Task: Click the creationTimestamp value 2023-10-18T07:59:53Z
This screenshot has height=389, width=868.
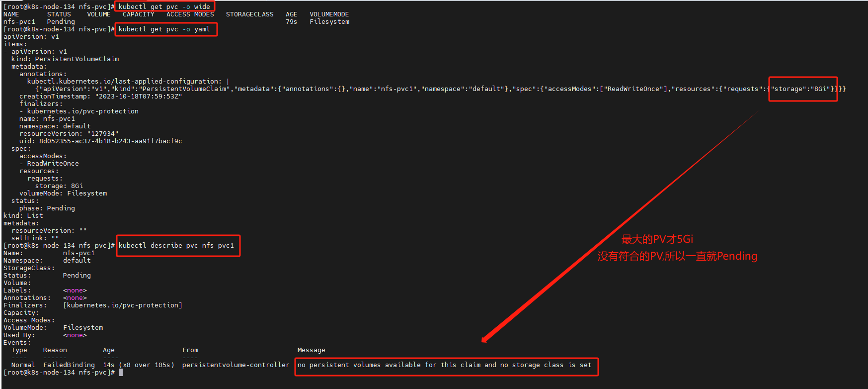Action: click(138, 96)
